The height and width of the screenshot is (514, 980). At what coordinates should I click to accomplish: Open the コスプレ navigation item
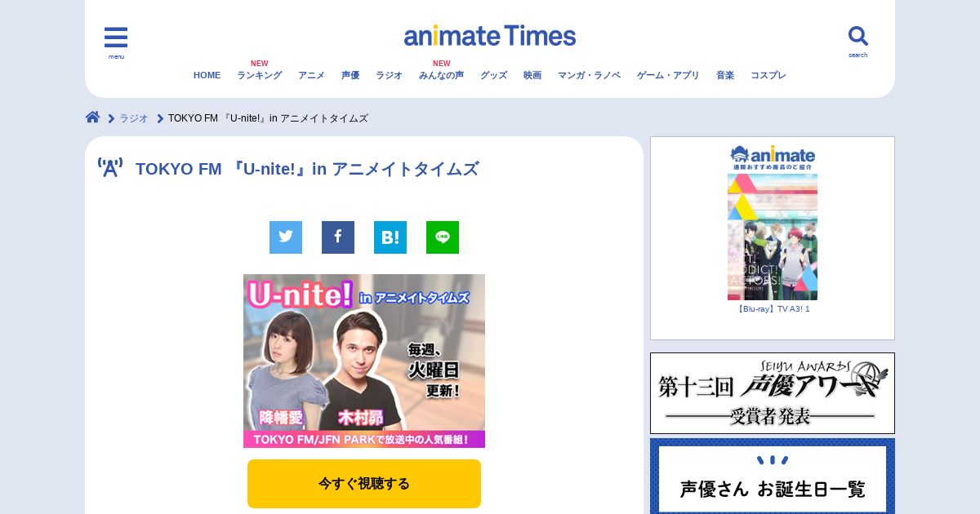(768, 75)
